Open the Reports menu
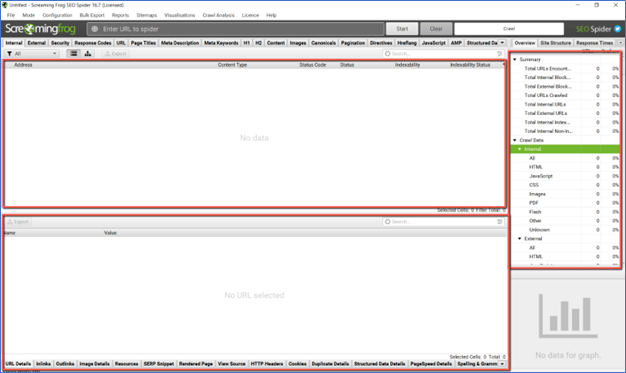 120,15
